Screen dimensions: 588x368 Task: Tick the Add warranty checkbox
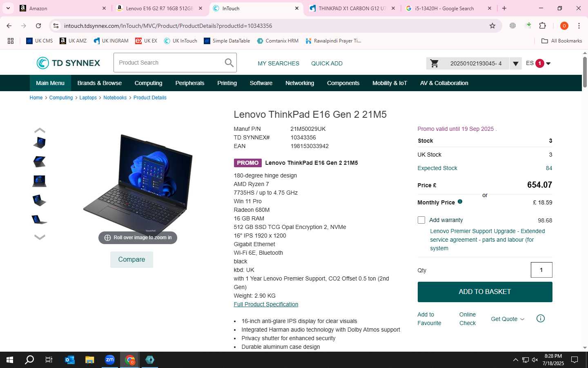[x=421, y=220]
